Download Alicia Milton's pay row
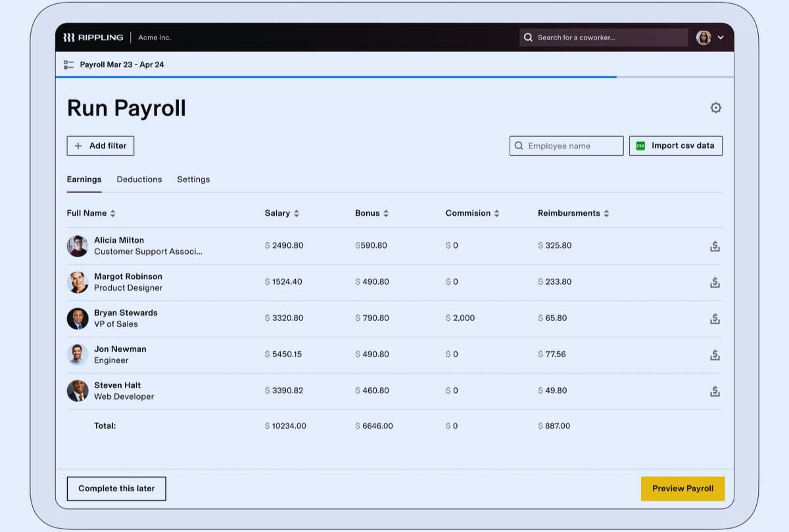 coord(715,246)
